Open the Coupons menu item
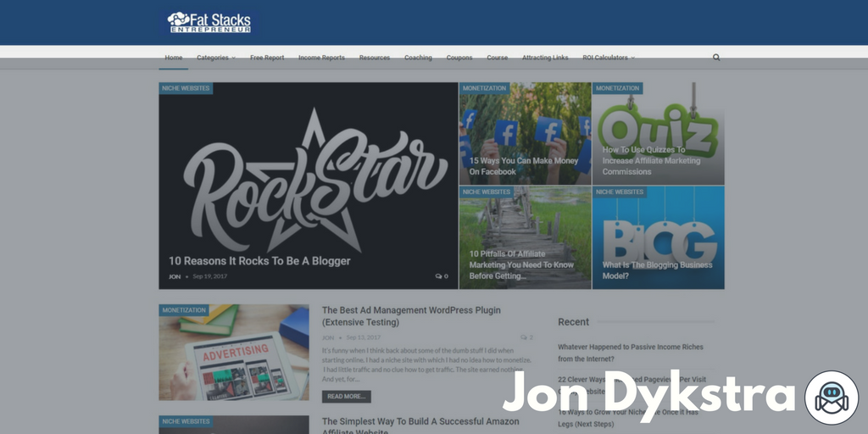The image size is (868, 434). click(x=459, y=58)
